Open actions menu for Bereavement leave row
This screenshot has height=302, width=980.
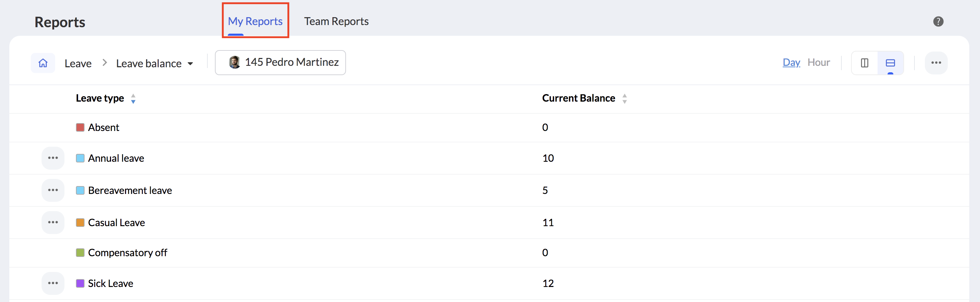coord(53,190)
